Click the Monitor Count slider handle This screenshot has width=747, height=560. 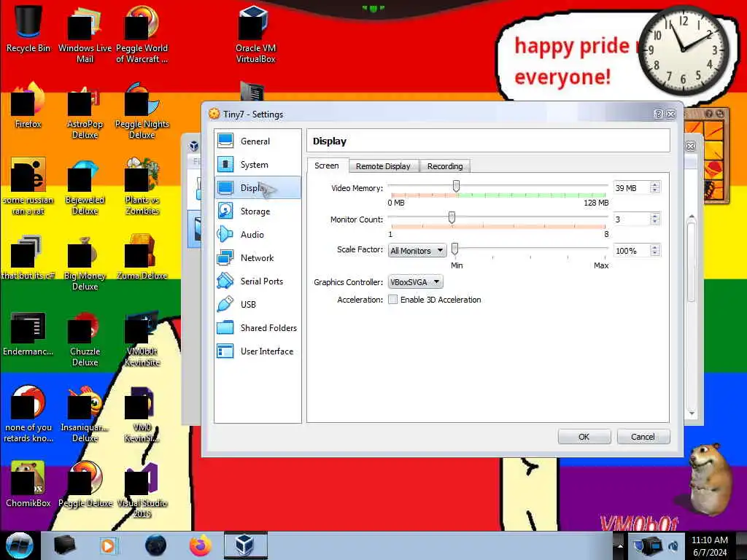pos(452,217)
